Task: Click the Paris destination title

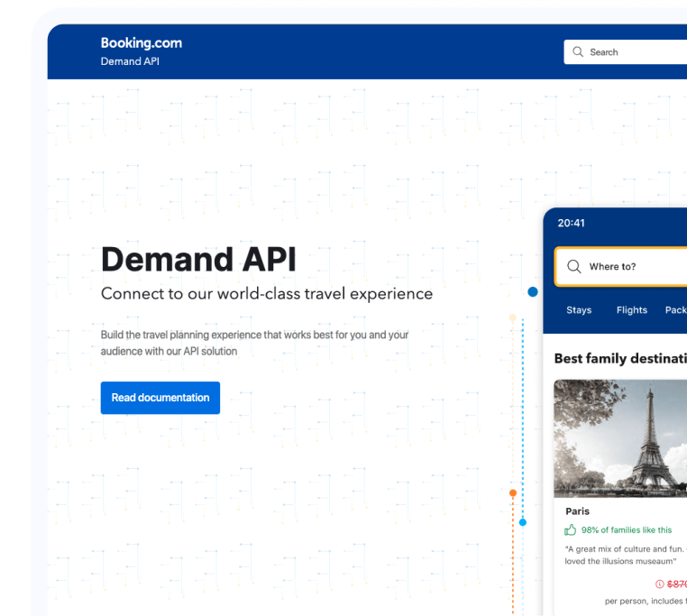Action: click(x=577, y=511)
